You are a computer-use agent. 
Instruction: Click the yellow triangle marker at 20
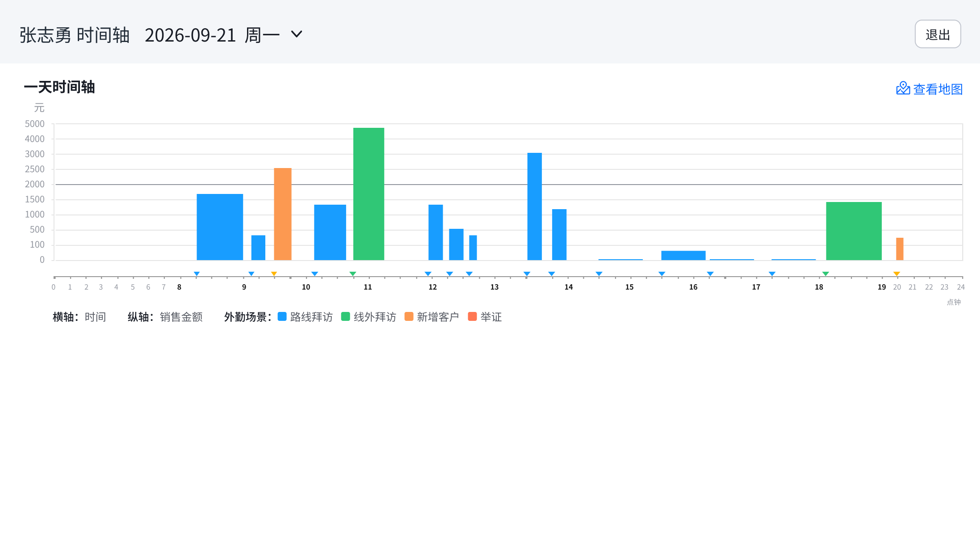click(896, 273)
